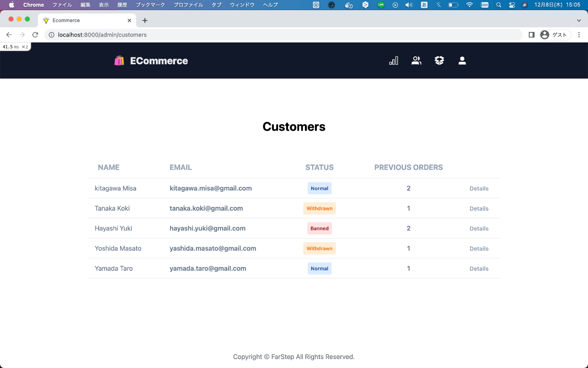The height and width of the screenshot is (368, 588).
Task: Click the ECommerce shopping bag logo
Action: (x=119, y=61)
